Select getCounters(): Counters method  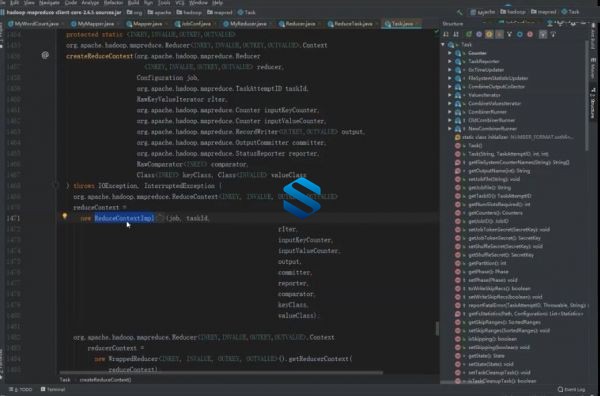pyautogui.click(x=495, y=213)
